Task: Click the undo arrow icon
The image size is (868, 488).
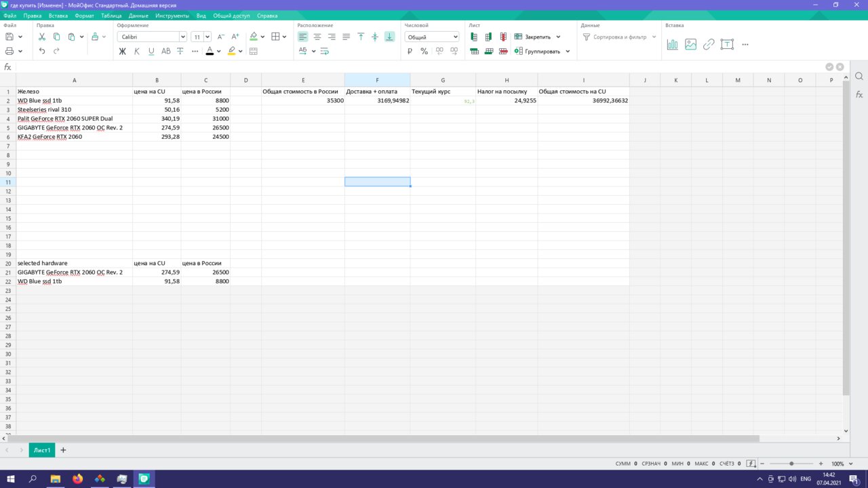Action: coord(42,52)
